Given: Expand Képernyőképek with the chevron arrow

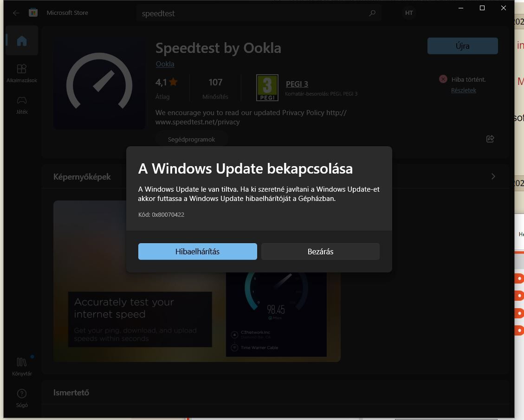Looking at the screenshot, I should pos(493,176).
